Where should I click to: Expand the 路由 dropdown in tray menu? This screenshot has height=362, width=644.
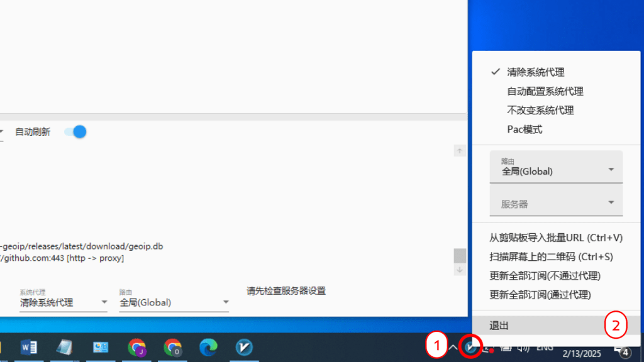(556, 167)
